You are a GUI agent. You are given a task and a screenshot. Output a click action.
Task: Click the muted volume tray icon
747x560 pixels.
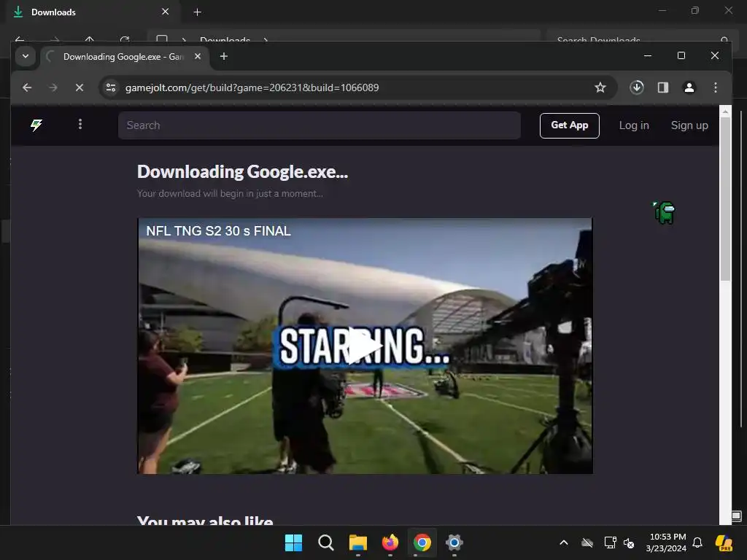coord(629,542)
